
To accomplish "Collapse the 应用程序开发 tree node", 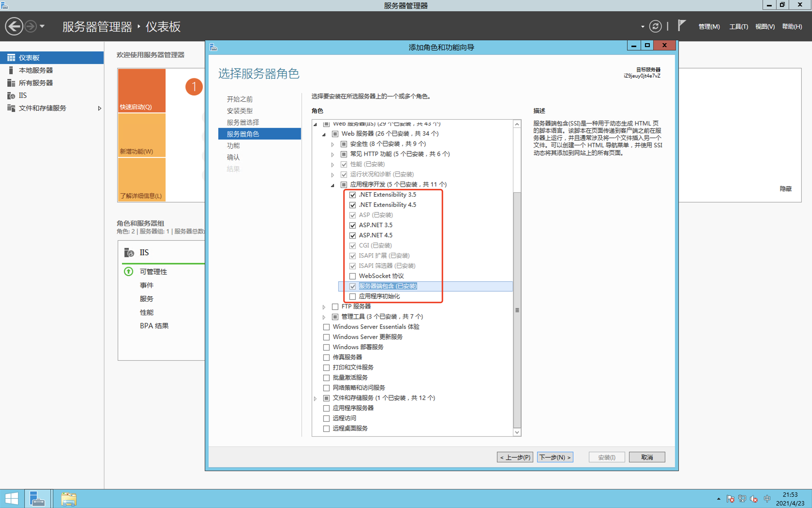I will click(x=333, y=185).
